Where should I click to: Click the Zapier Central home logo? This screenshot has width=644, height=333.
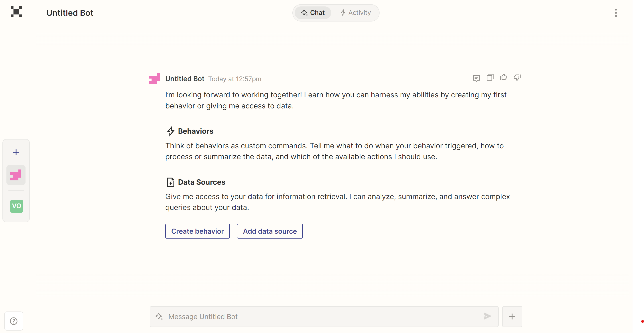click(x=16, y=12)
